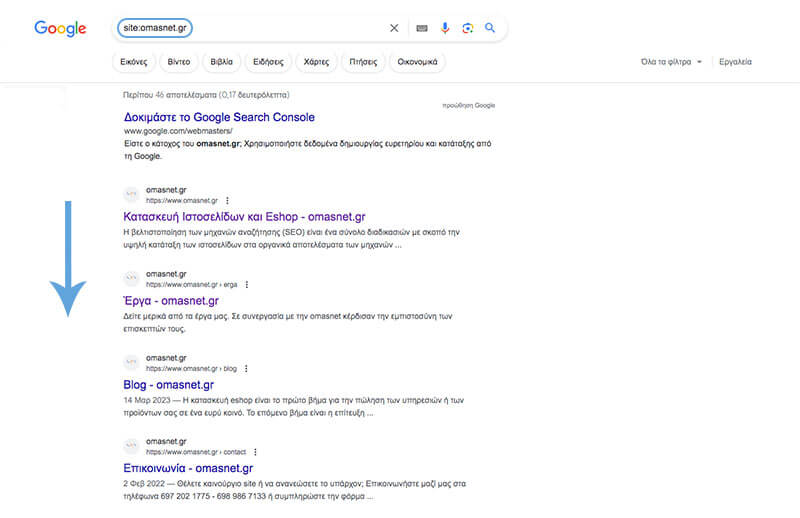800x518 pixels.
Task: Select the Χάρτες filter tab
Action: pyautogui.click(x=316, y=62)
